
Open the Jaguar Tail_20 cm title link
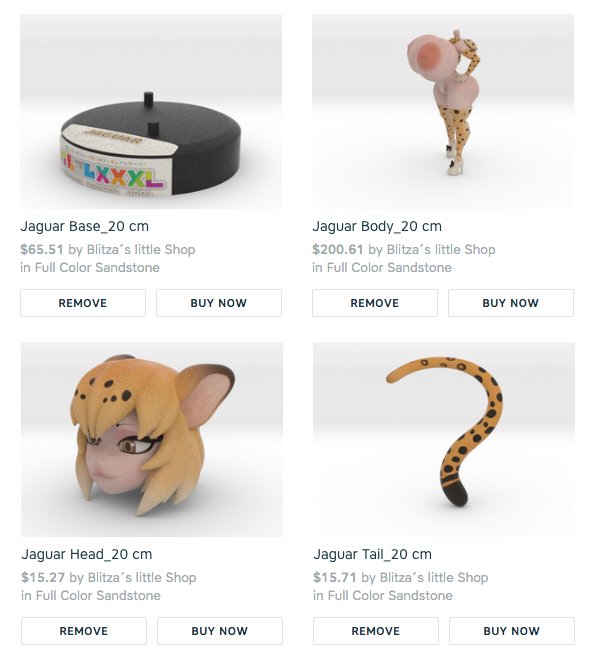pos(372,554)
